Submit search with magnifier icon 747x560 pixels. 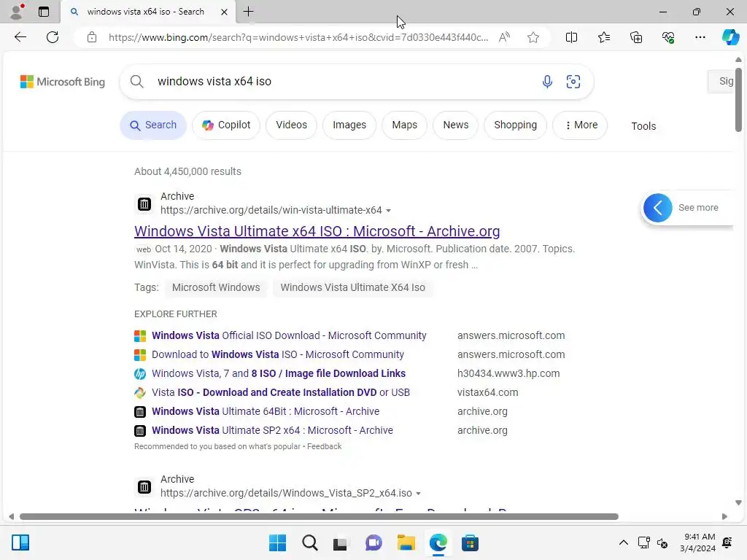click(x=136, y=82)
